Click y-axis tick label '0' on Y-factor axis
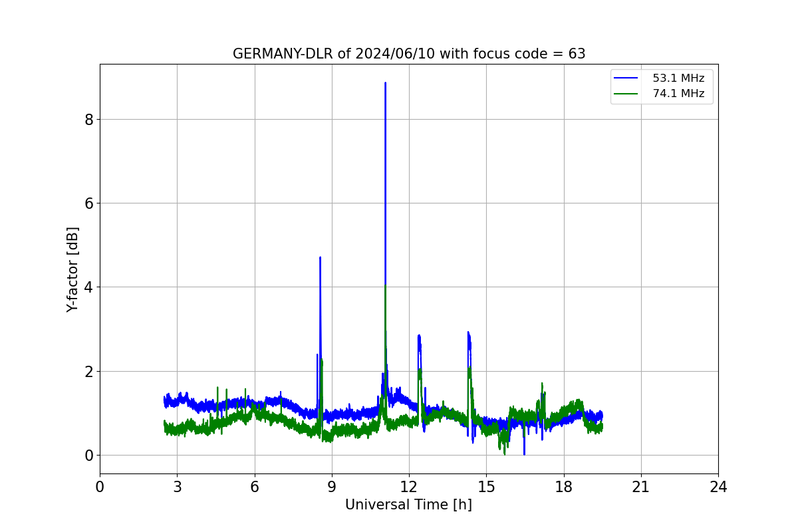The image size is (798, 532). coord(88,456)
